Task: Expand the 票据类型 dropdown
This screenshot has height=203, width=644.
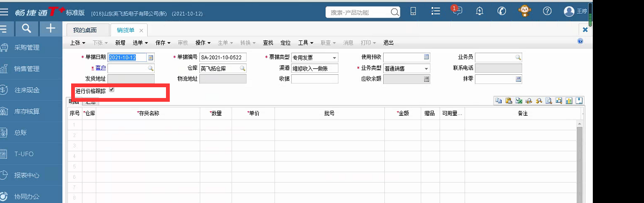Action: pyautogui.click(x=334, y=58)
